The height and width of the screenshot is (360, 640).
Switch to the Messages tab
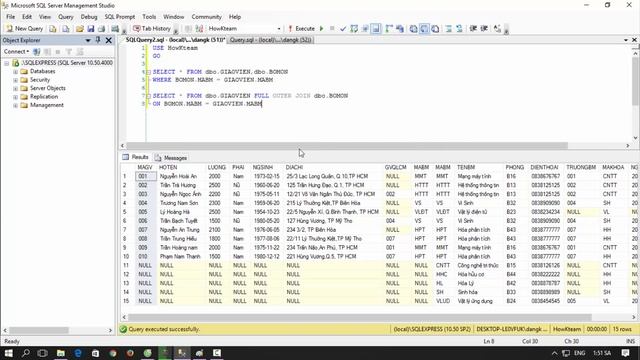click(171, 158)
